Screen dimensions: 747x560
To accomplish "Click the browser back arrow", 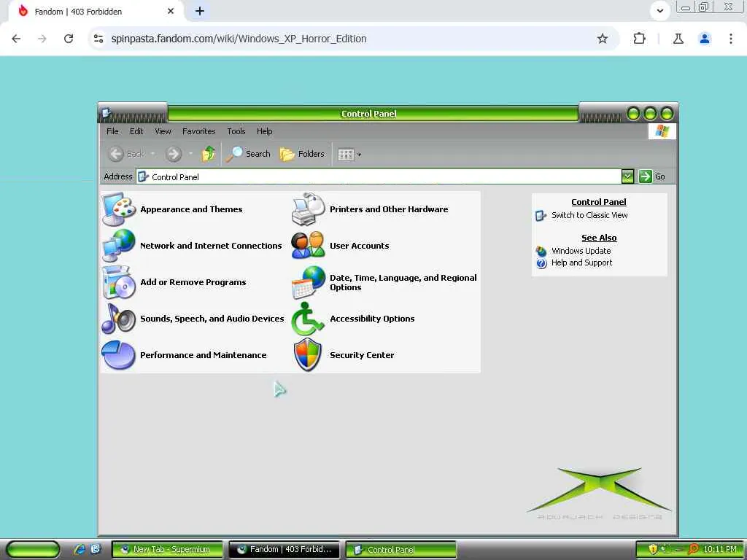I will pyautogui.click(x=16, y=39).
